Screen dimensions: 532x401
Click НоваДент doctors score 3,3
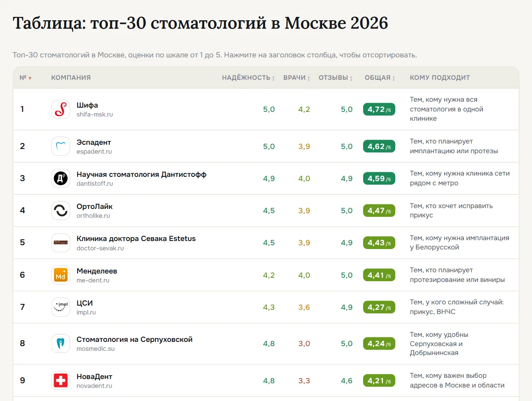pyautogui.click(x=304, y=381)
